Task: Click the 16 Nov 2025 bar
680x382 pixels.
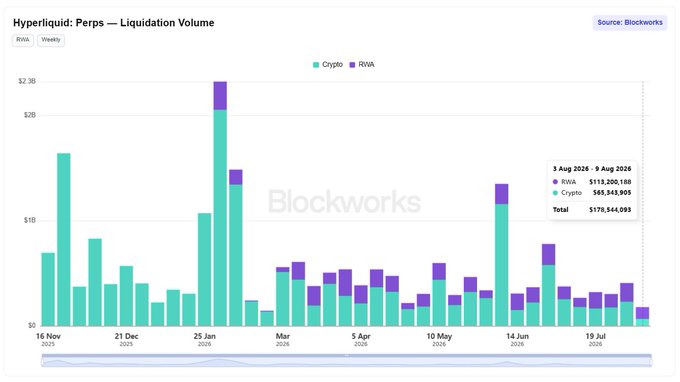Action: tap(48, 289)
